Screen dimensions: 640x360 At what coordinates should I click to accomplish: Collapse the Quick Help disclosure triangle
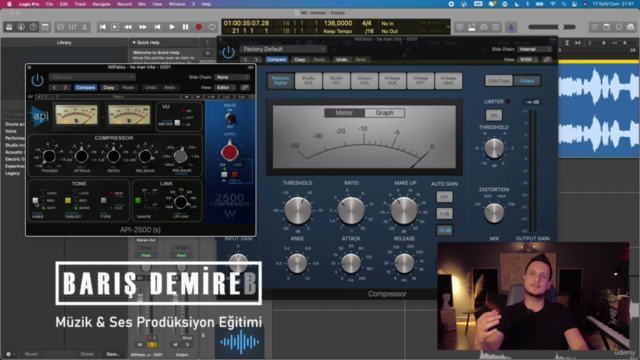coord(134,42)
